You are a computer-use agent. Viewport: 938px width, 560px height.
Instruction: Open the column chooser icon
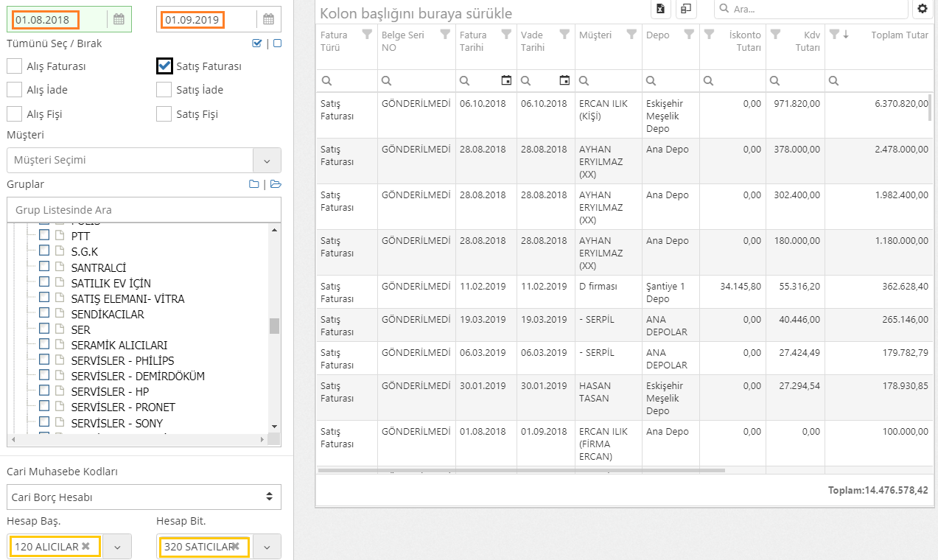686,9
